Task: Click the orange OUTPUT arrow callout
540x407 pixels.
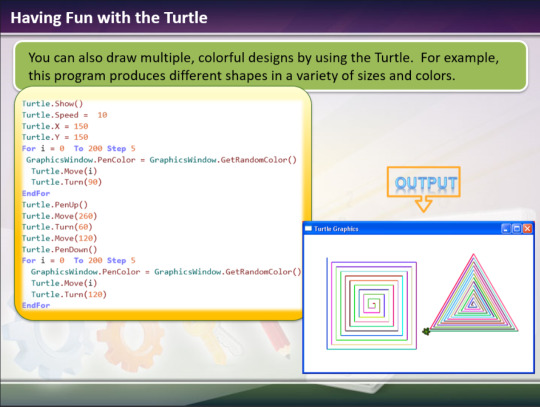Action: tap(424, 188)
